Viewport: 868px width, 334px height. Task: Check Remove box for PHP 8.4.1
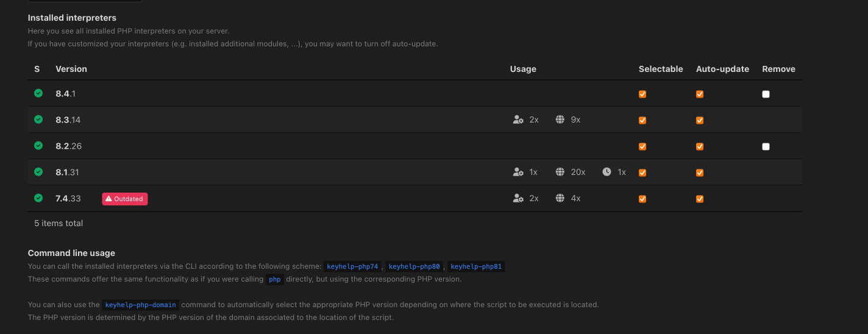point(766,94)
